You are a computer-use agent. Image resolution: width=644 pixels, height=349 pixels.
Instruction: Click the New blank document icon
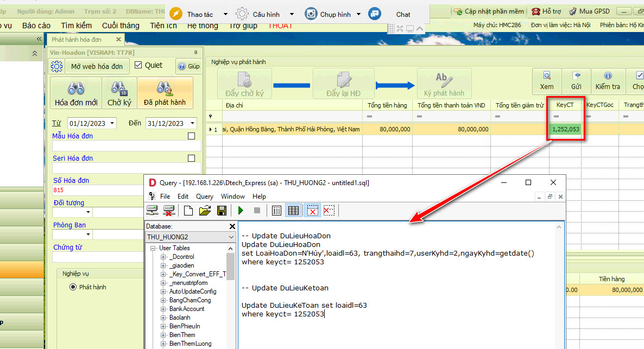click(188, 211)
